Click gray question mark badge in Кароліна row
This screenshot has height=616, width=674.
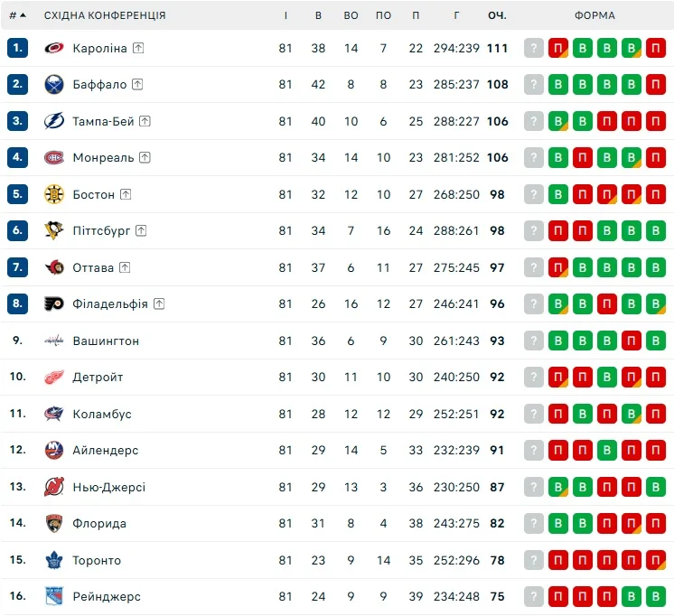534,48
